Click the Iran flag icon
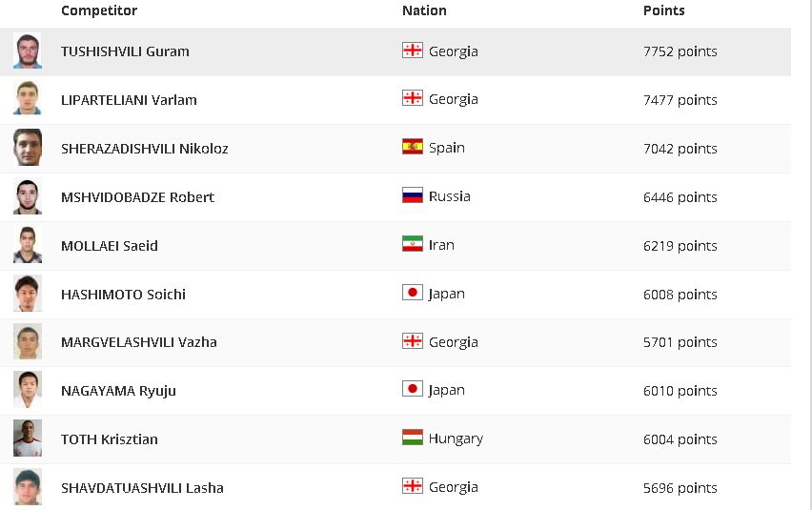This screenshot has width=812, height=510. coord(413,244)
